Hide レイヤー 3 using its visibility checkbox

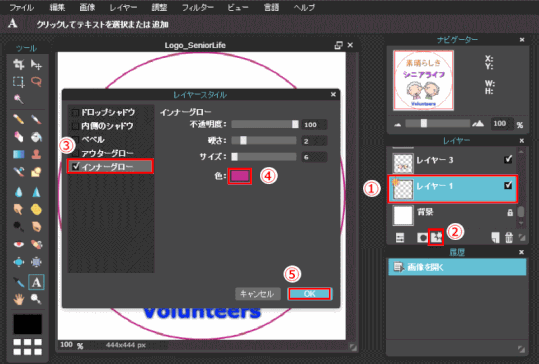tap(508, 159)
